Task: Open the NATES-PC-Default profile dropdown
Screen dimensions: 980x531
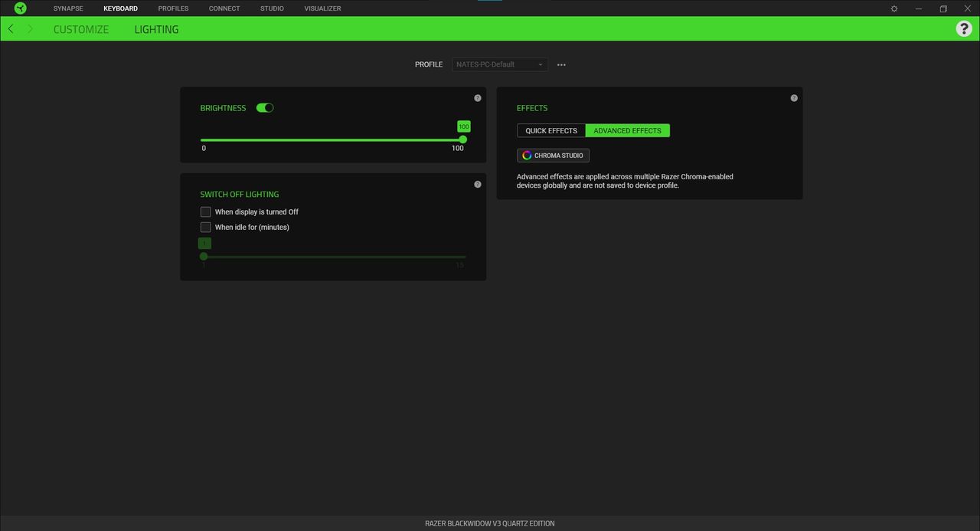Action: [500, 64]
